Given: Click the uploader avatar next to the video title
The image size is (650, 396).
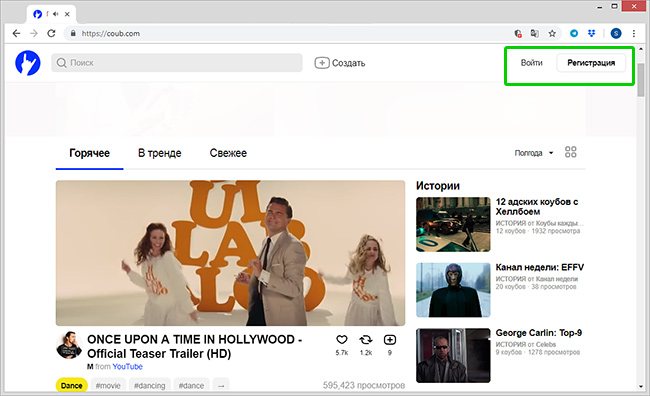Looking at the screenshot, I should (x=69, y=345).
